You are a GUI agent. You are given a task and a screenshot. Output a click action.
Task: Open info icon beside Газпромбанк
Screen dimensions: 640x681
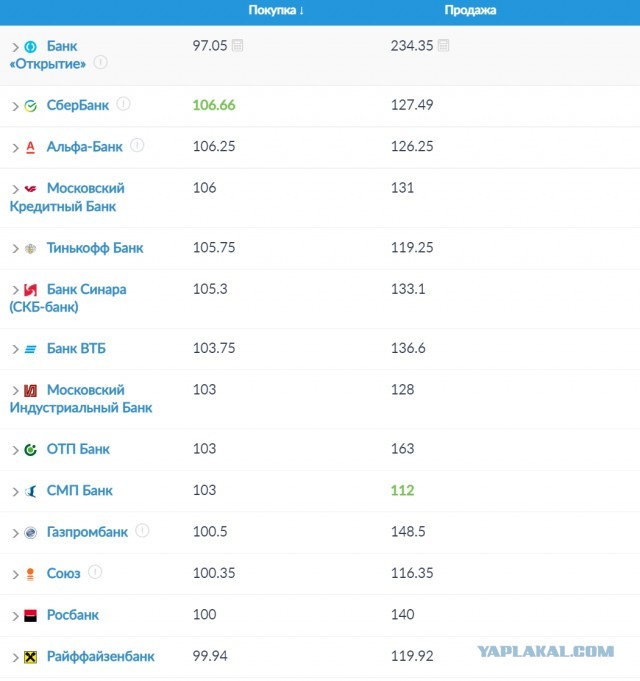[142, 531]
